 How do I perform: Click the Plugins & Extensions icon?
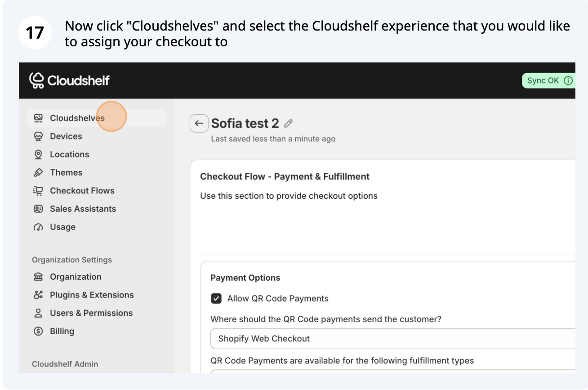tap(38, 295)
